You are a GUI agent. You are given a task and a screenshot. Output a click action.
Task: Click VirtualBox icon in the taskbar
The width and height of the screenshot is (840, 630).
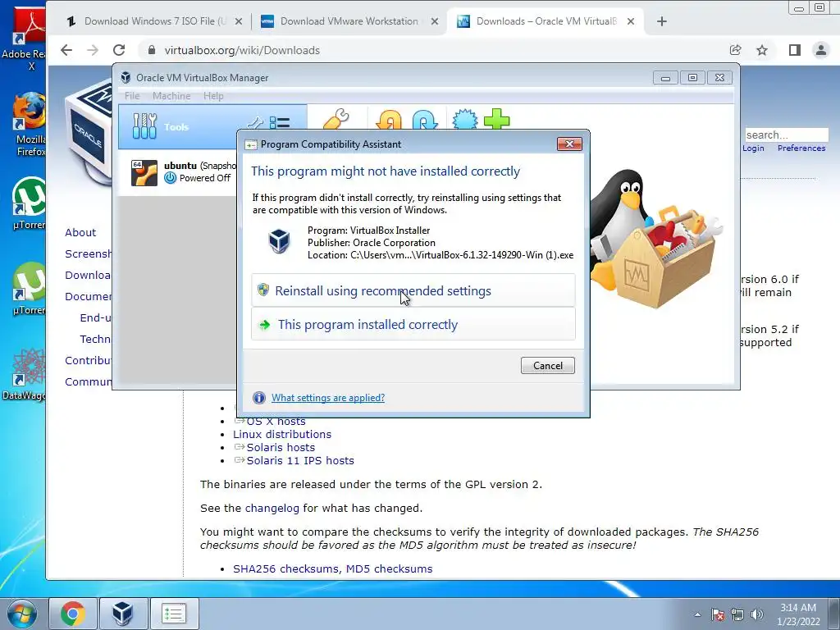click(123, 614)
